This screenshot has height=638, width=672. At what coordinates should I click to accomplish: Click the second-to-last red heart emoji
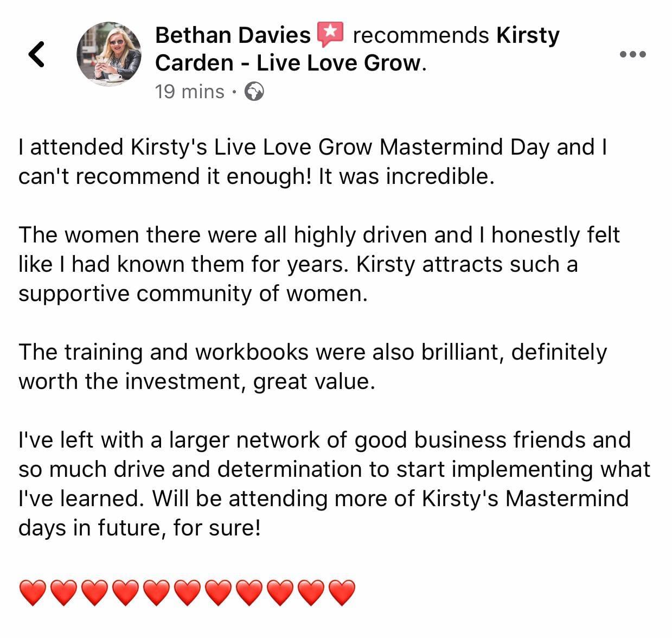click(311, 592)
